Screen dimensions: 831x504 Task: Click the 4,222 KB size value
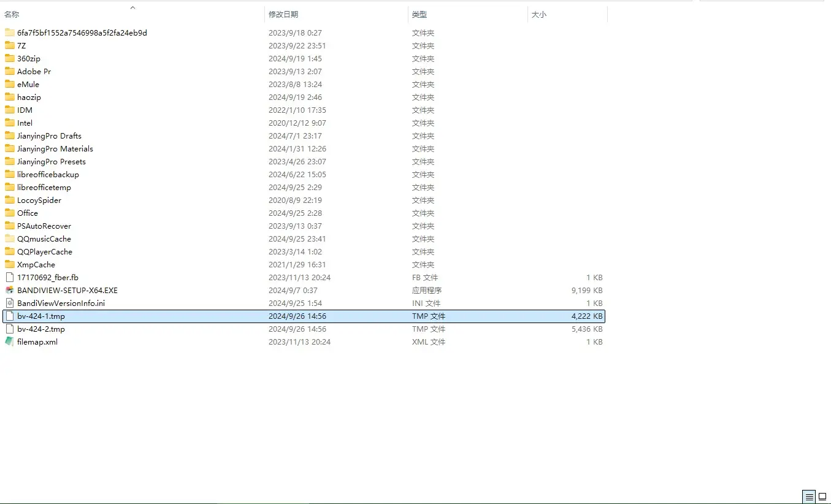click(x=587, y=316)
